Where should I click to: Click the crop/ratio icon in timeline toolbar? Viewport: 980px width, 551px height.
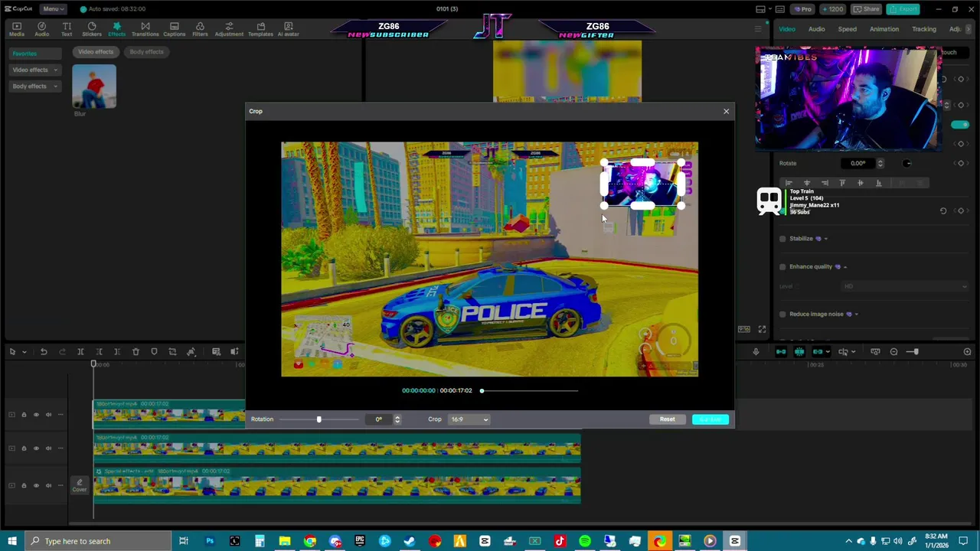click(172, 351)
